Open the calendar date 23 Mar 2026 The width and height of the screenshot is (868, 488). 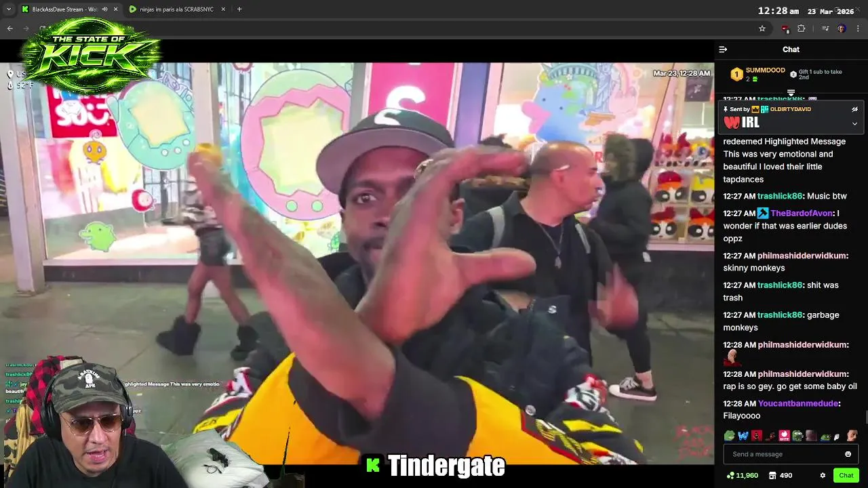coord(831,12)
